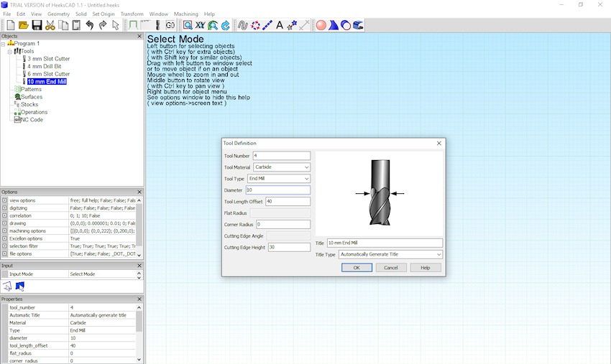Screen dimensions: 611x364
Task: Click the XY view icon
Action: [x=201, y=25]
